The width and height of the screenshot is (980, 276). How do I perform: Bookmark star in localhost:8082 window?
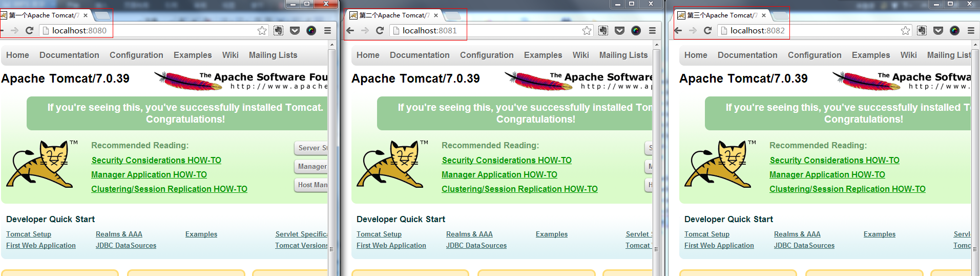pyautogui.click(x=906, y=30)
